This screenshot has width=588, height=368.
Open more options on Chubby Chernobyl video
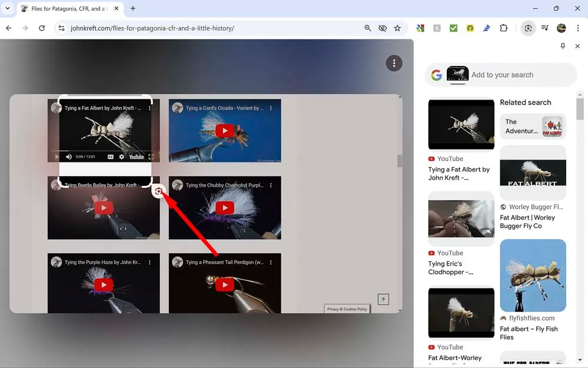270,185
